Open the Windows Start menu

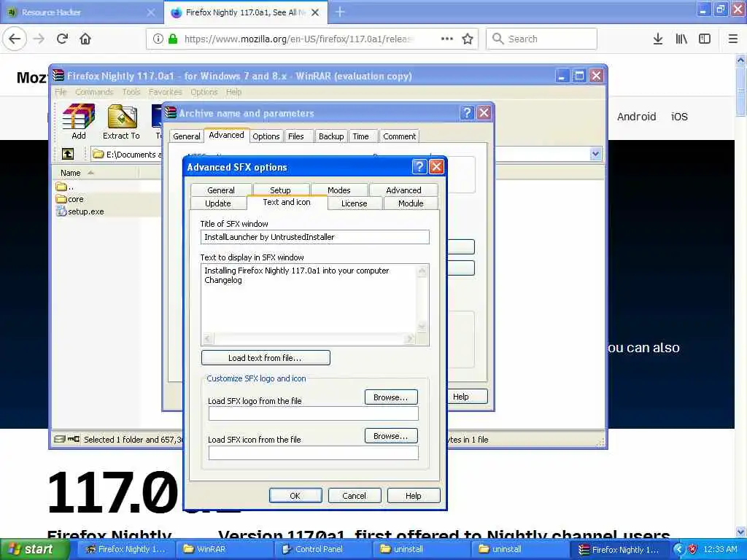[x=35, y=549]
